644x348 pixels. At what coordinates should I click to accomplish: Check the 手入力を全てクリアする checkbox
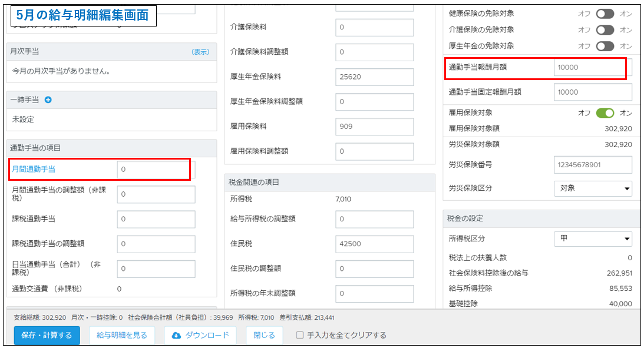pyautogui.click(x=300, y=336)
